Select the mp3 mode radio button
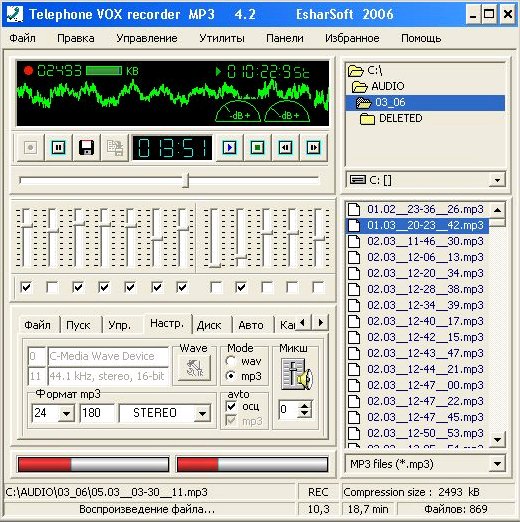 [230, 376]
